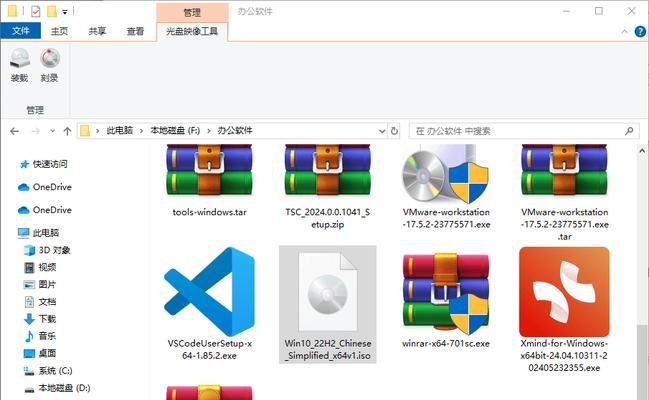
Task: Select the TSC_2024.0.0.1041_Setup.zip archive icon
Action: [328, 170]
